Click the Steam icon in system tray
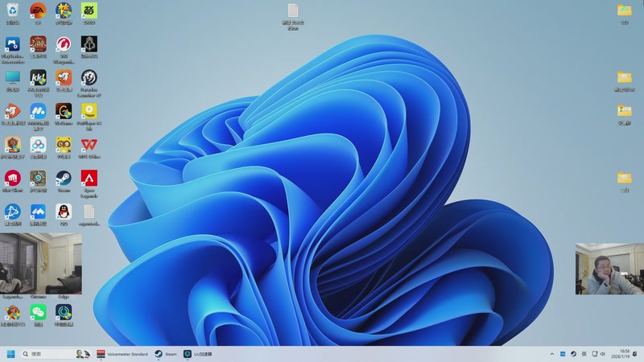This screenshot has width=644, height=362. coord(573,354)
